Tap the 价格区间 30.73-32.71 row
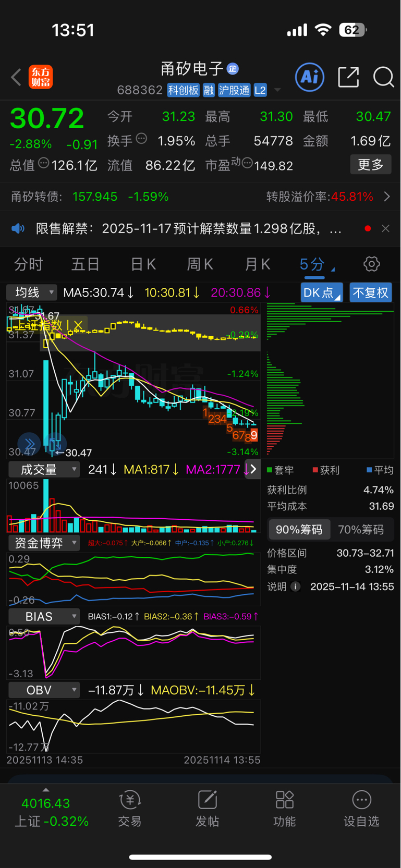Viewport: 401px width, 868px height. [331, 553]
